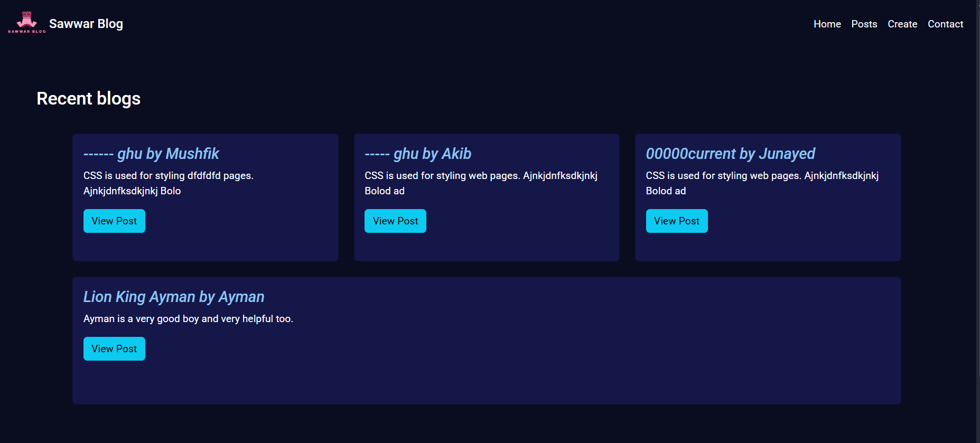The height and width of the screenshot is (443, 980).
Task: Click the 'Recent blogs' heading
Action: pos(89,99)
